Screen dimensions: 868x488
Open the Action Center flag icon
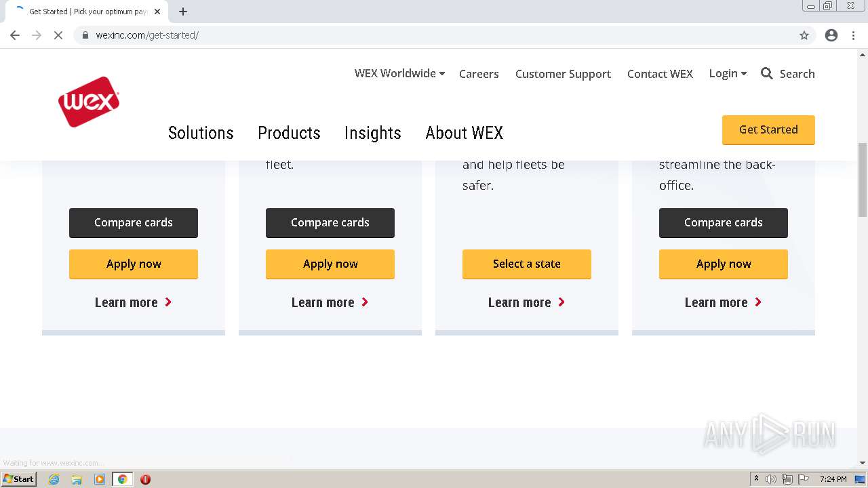(x=802, y=479)
